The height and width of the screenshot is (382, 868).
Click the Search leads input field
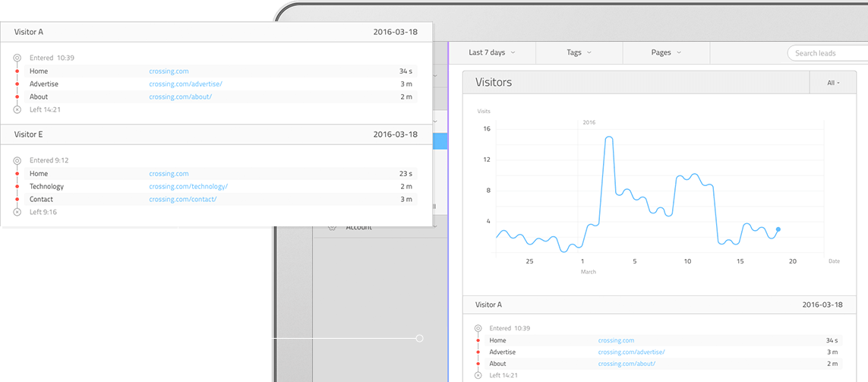(829, 53)
